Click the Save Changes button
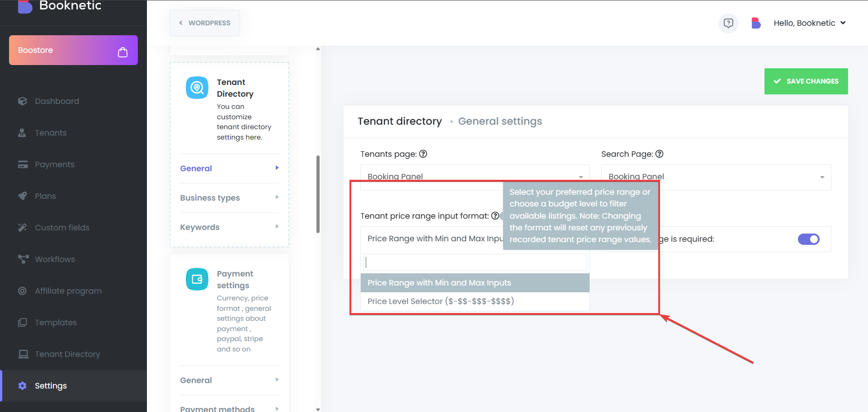The width and height of the screenshot is (868, 412). tap(806, 81)
